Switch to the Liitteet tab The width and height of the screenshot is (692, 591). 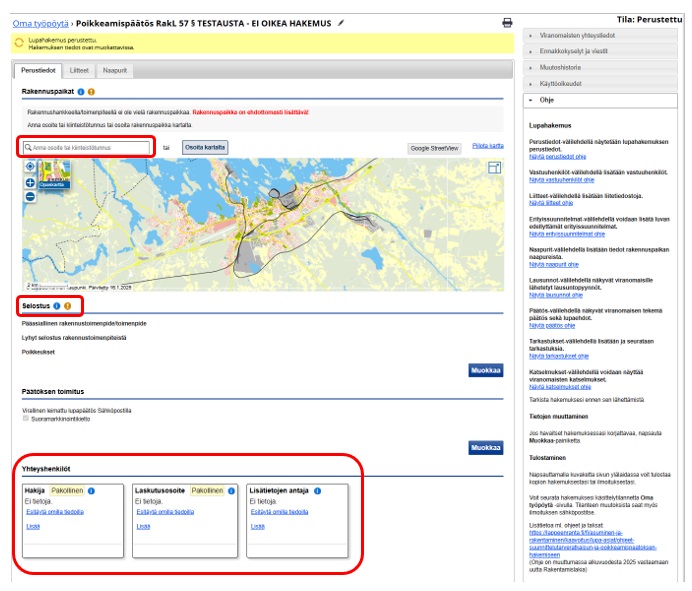coord(79,71)
